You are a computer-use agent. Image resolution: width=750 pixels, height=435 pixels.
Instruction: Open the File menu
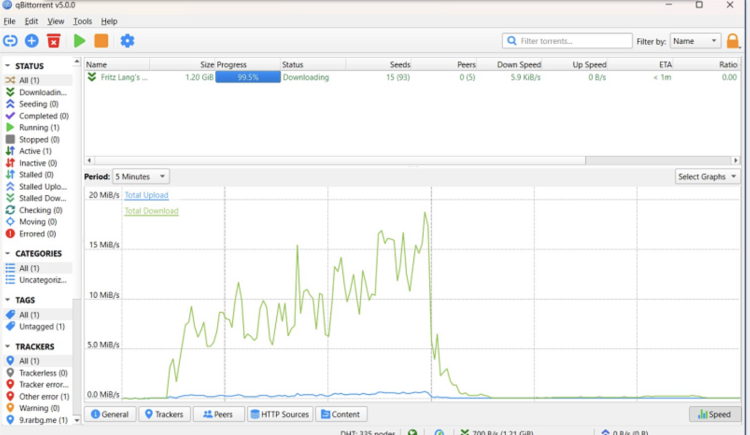pos(9,21)
